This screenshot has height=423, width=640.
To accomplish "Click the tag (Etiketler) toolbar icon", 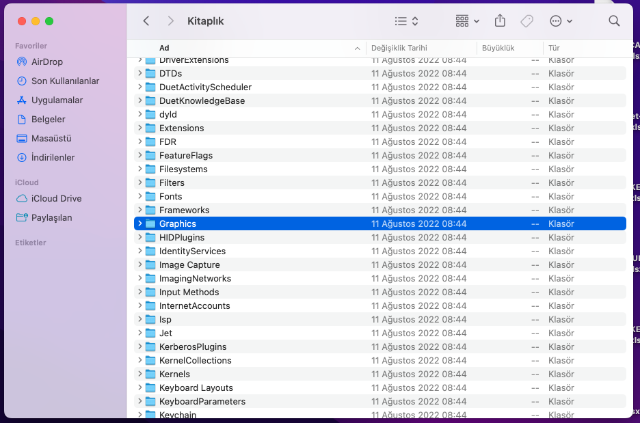I will point(527,20).
